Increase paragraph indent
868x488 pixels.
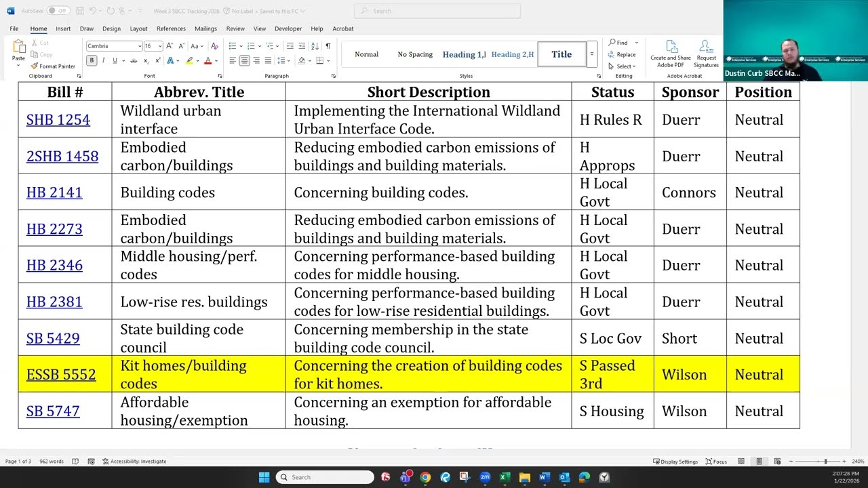coord(302,46)
